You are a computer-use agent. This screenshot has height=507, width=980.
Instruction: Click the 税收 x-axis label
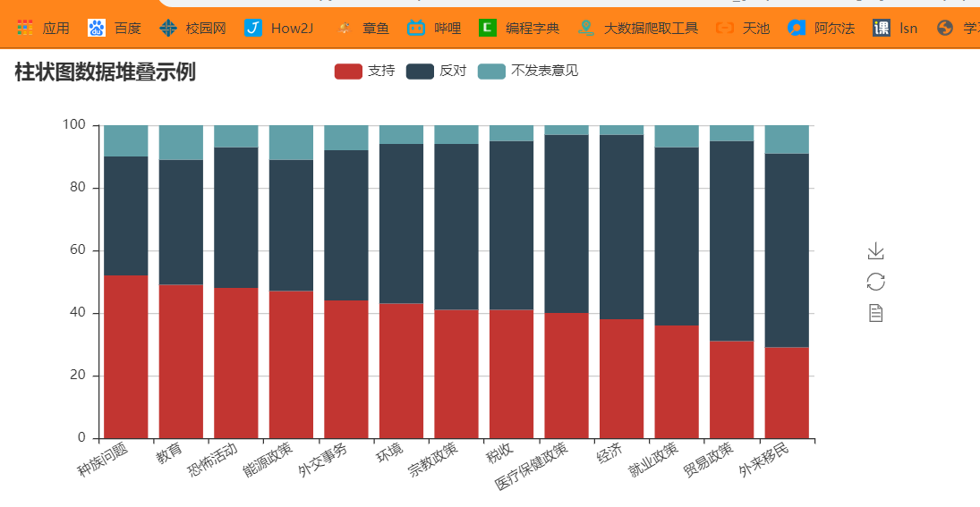(500, 453)
